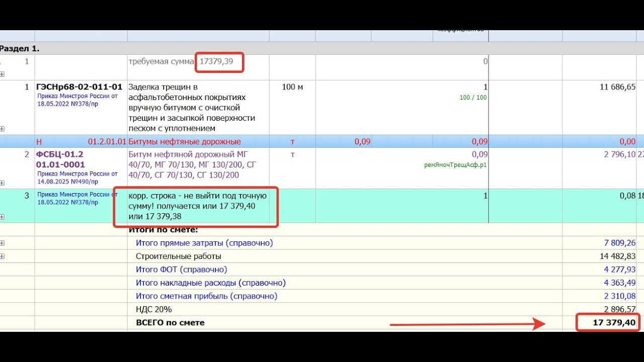Viewport: 644px width, 362px height.
Task: Expand 'Строительные работы' totals row
Action: click(x=2, y=256)
